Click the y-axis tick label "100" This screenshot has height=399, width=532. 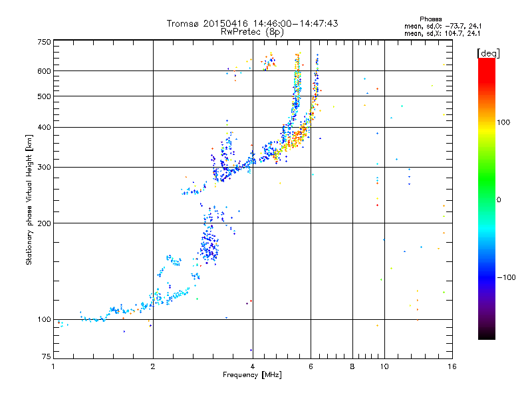44,320
